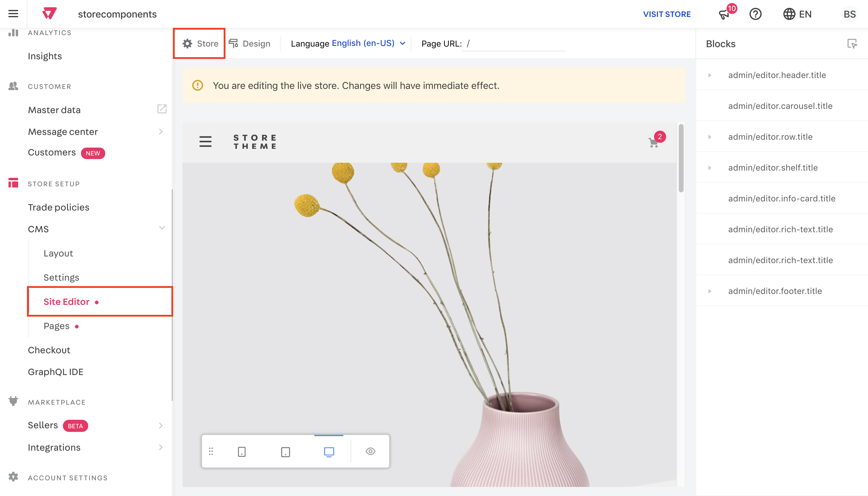The image size is (868, 496).
Task: Open Insights in the sidebar
Action: click(45, 56)
